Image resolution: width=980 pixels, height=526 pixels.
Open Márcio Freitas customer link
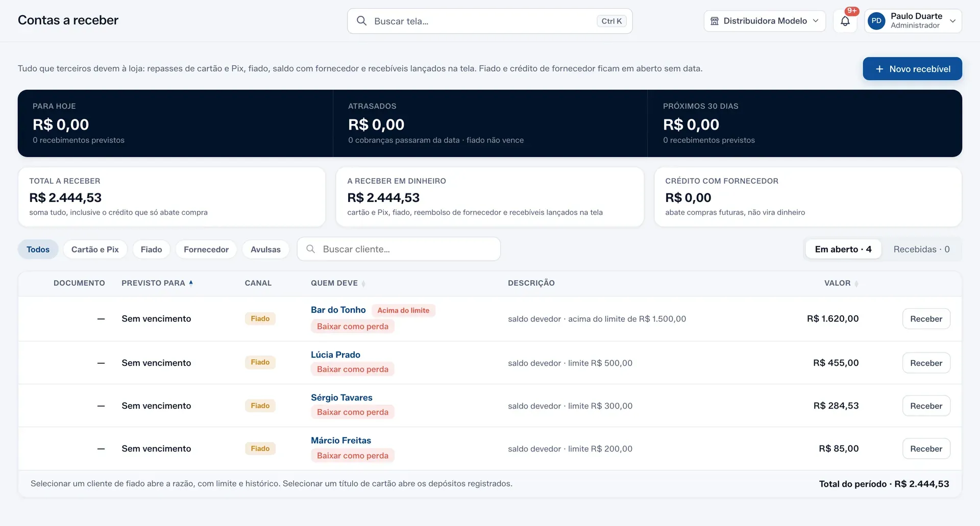pyautogui.click(x=341, y=440)
